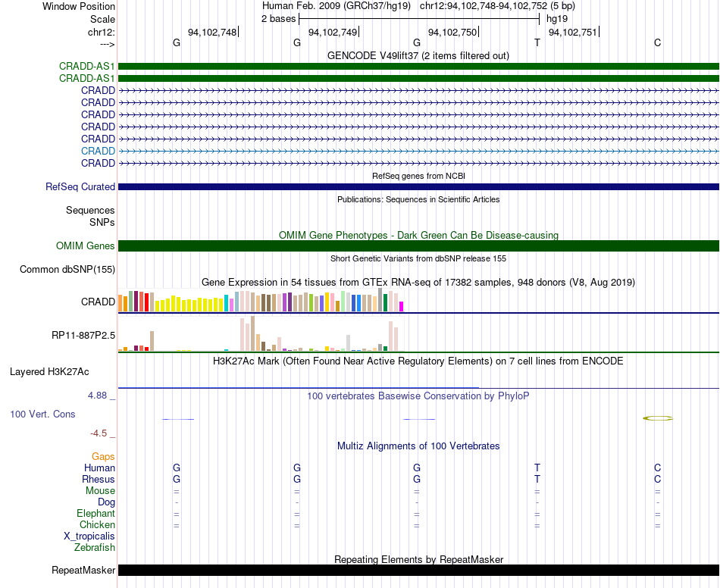Click the ---> sequence direction arrow label

pos(108,44)
